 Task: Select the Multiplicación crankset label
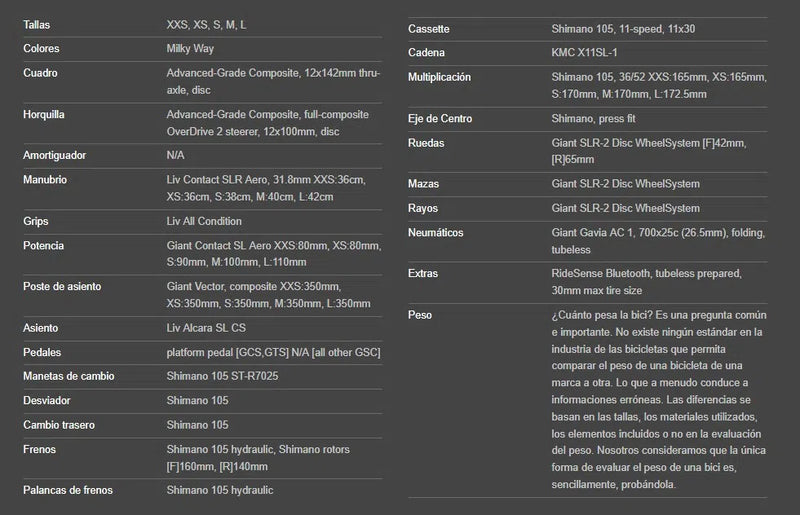pos(439,77)
